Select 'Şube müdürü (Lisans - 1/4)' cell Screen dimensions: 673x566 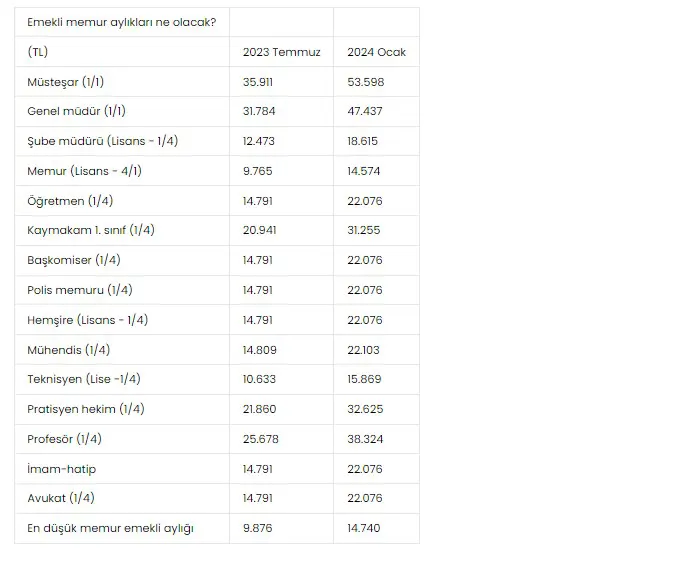[102, 141]
